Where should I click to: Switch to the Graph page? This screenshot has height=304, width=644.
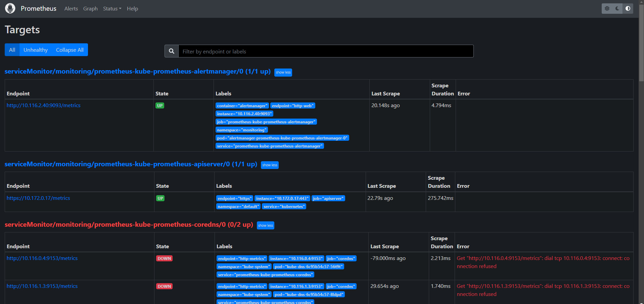coord(90,8)
